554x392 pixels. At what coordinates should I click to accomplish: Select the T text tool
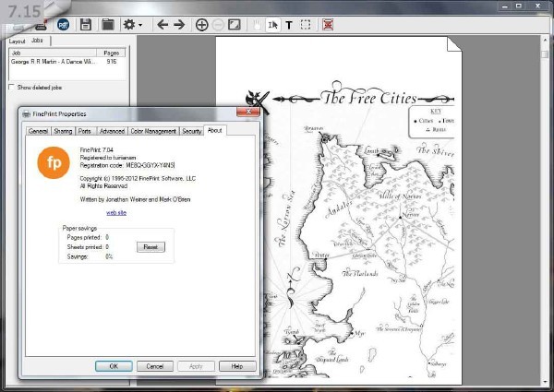tap(289, 25)
